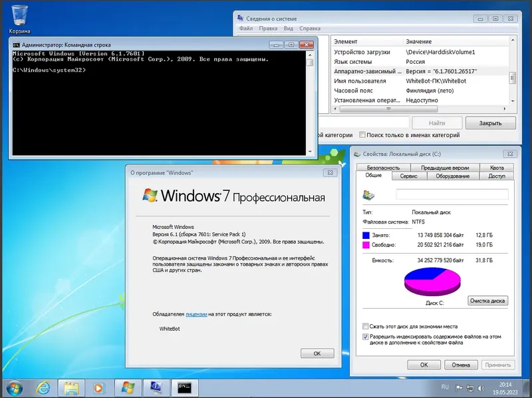Click the RU language indicator in tray
This screenshot has height=398, width=532.
point(445,387)
